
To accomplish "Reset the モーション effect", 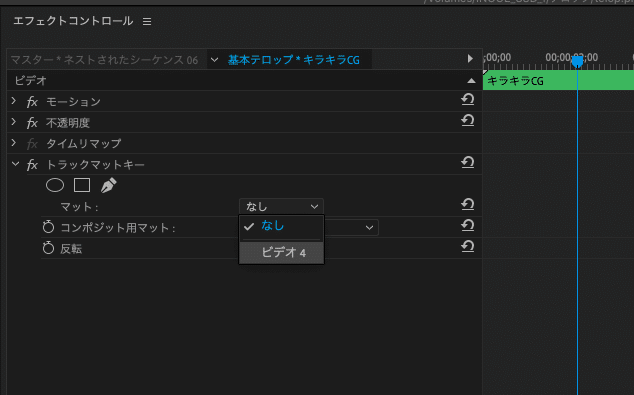I will click(467, 99).
